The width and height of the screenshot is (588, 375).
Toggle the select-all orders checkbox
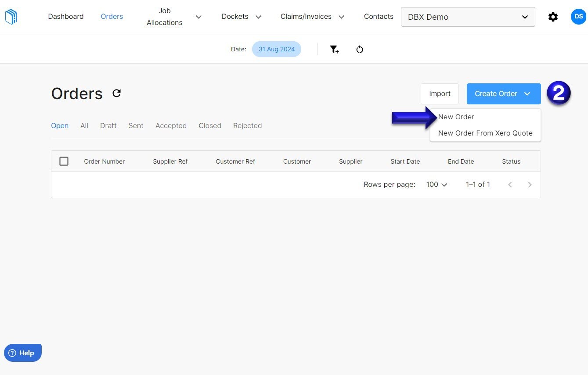(x=64, y=161)
